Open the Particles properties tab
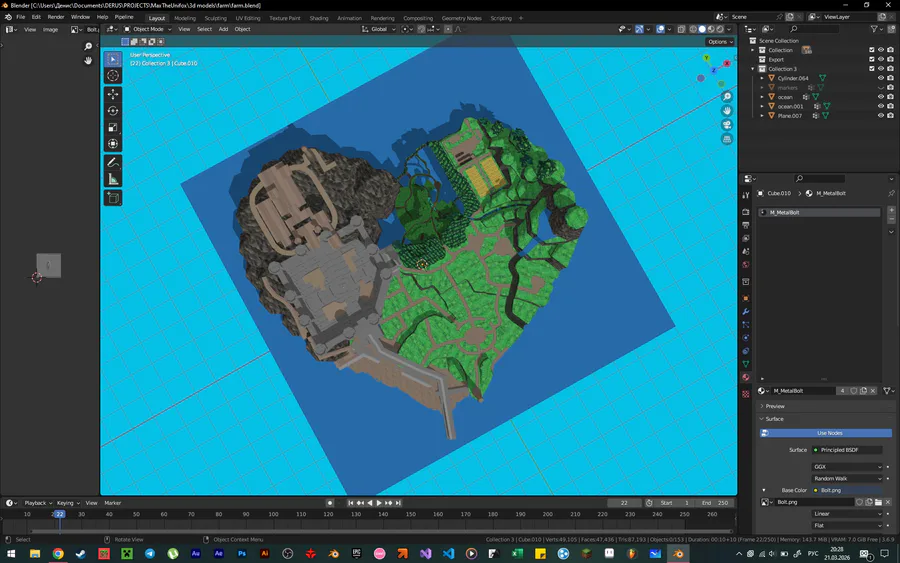900x563 pixels. [746, 325]
